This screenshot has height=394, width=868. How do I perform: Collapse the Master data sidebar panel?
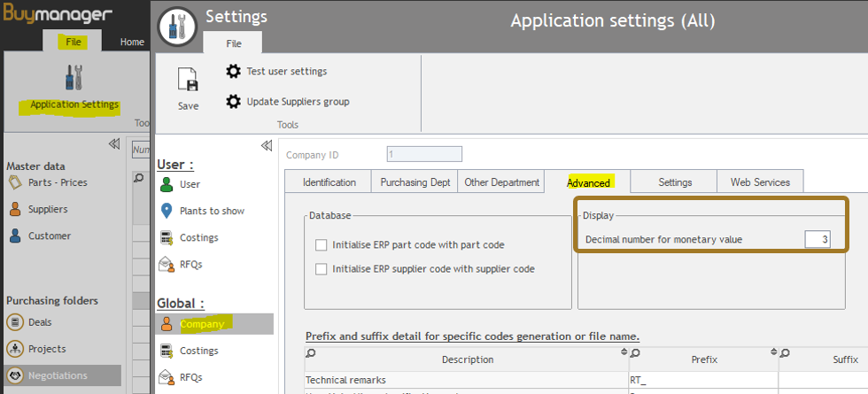[x=114, y=144]
